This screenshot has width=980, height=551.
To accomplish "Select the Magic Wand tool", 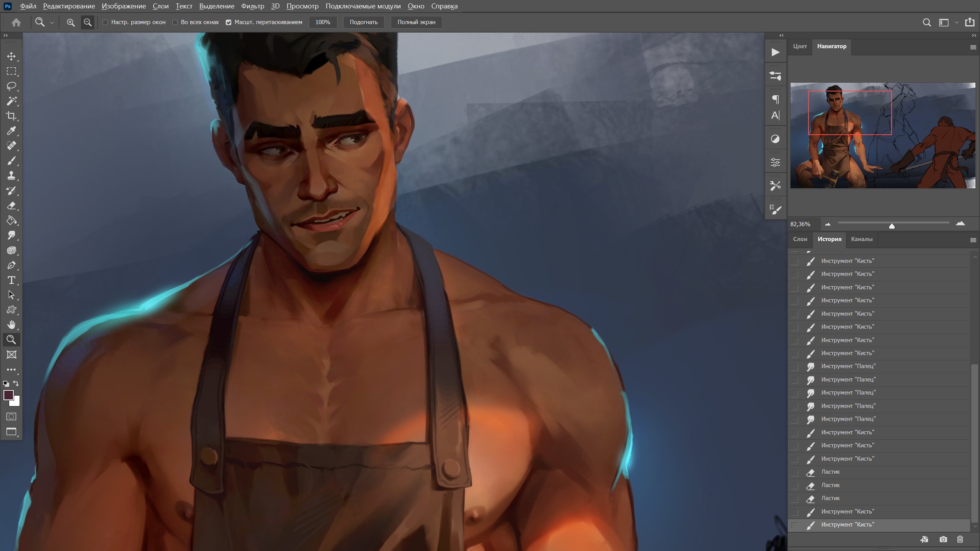I will (x=11, y=101).
